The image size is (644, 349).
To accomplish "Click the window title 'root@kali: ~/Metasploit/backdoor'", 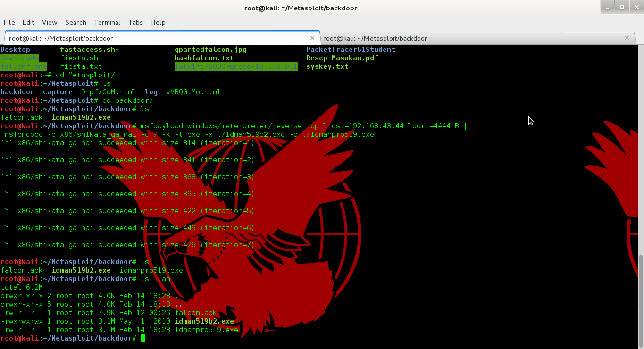I will [301, 8].
